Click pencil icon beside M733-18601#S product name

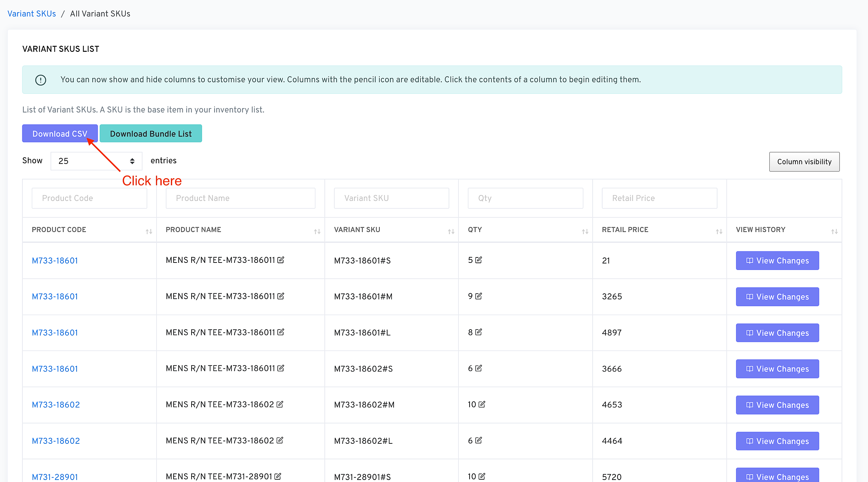(x=280, y=260)
